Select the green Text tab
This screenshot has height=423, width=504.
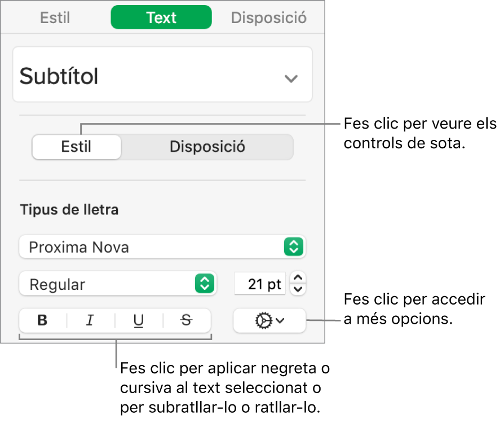point(161,17)
